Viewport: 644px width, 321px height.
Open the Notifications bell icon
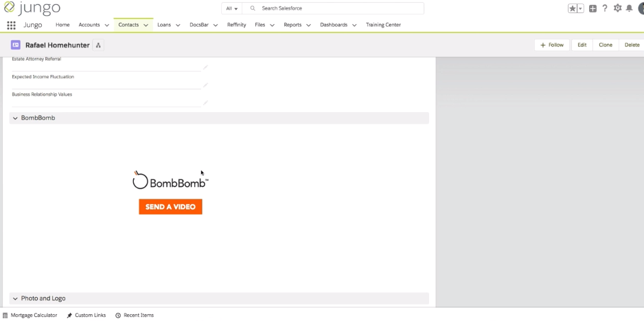[x=629, y=8]
